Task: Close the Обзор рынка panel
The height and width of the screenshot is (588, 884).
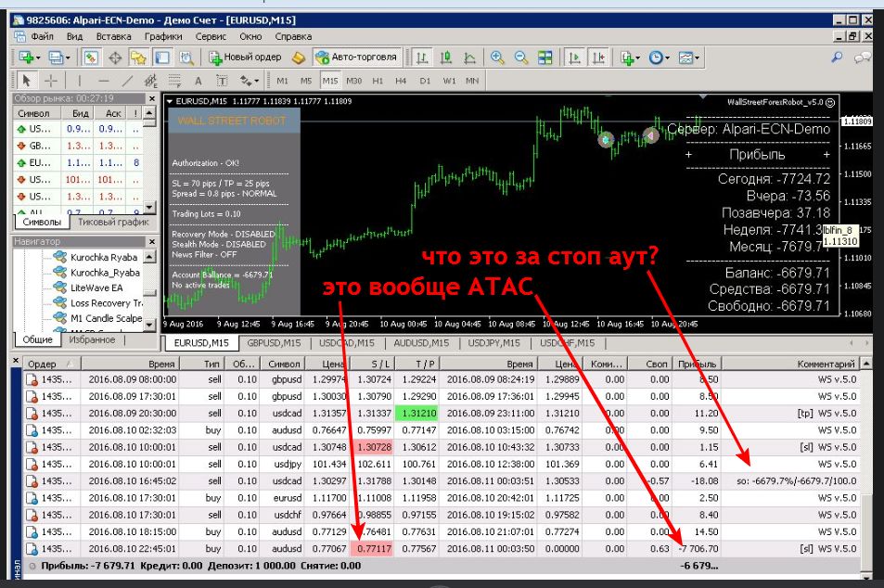Action: pyautogui.click(x=151, y=98)
